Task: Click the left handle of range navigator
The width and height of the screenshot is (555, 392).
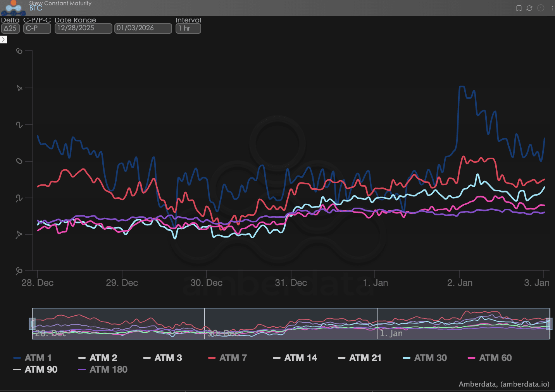Action: coord(32,324)
